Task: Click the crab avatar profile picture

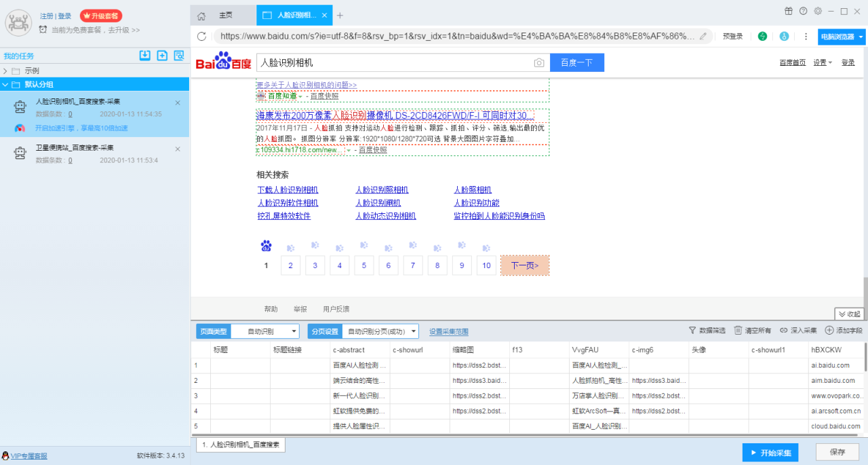Action: 18,22
